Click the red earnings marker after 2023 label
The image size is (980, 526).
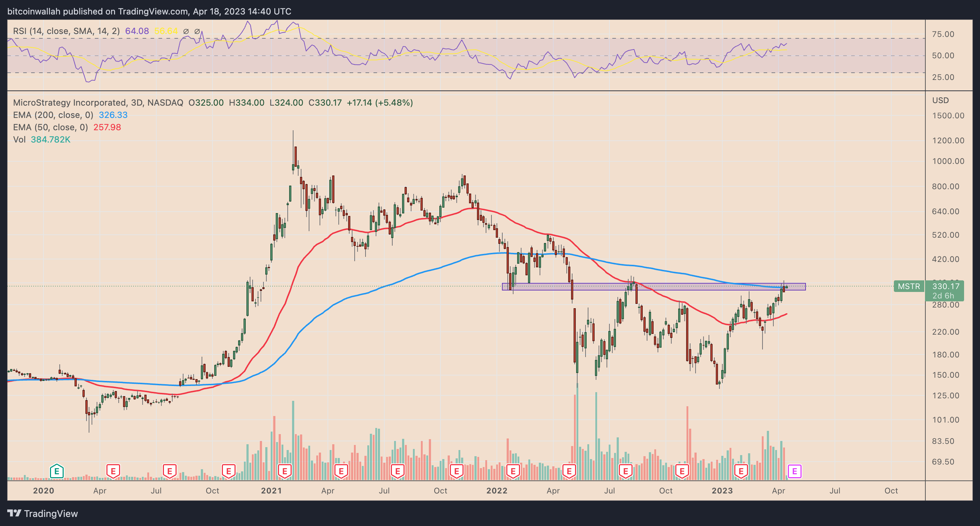click(741, 471)
